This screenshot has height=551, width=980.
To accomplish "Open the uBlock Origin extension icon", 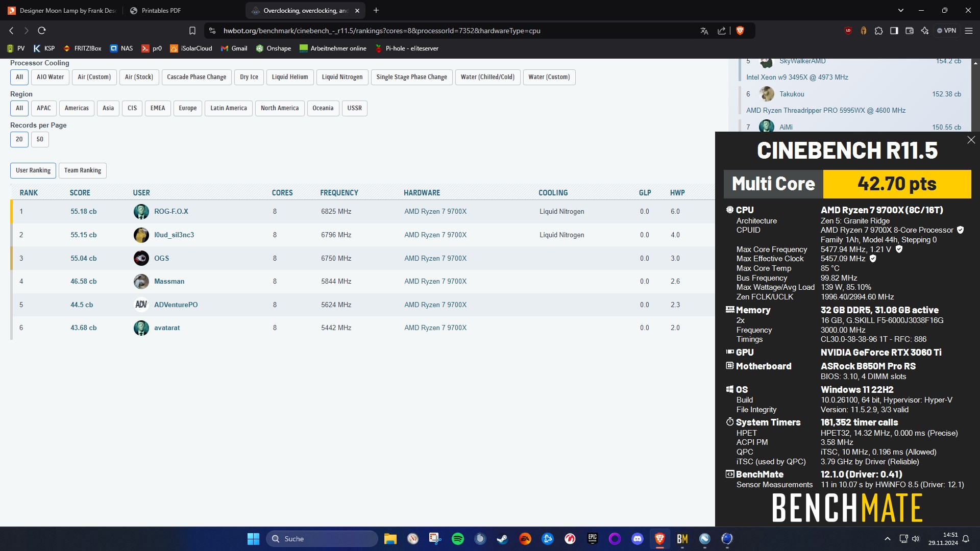I will click(x=848, y=31).
